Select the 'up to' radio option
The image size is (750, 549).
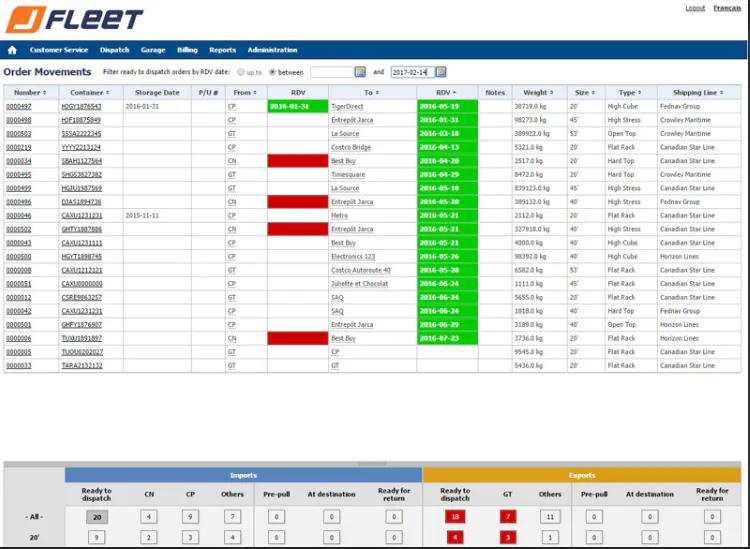[x=241, y=72]
